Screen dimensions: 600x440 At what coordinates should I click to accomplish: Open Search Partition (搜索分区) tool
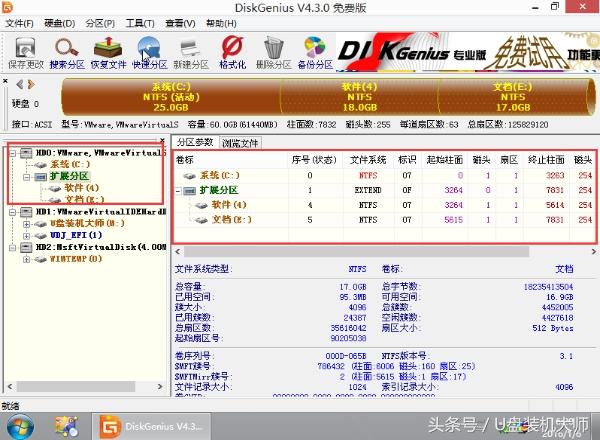pos(67,53)
